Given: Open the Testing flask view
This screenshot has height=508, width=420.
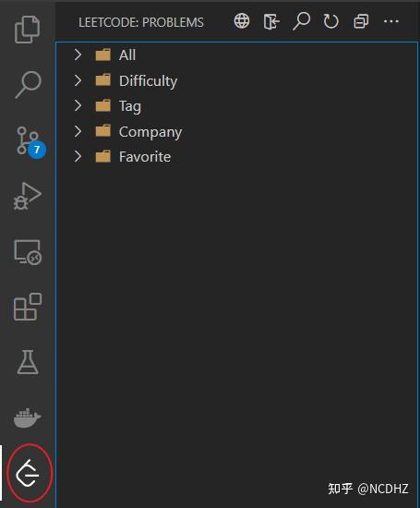Looking at the screenshot, I should pos(28,362).
